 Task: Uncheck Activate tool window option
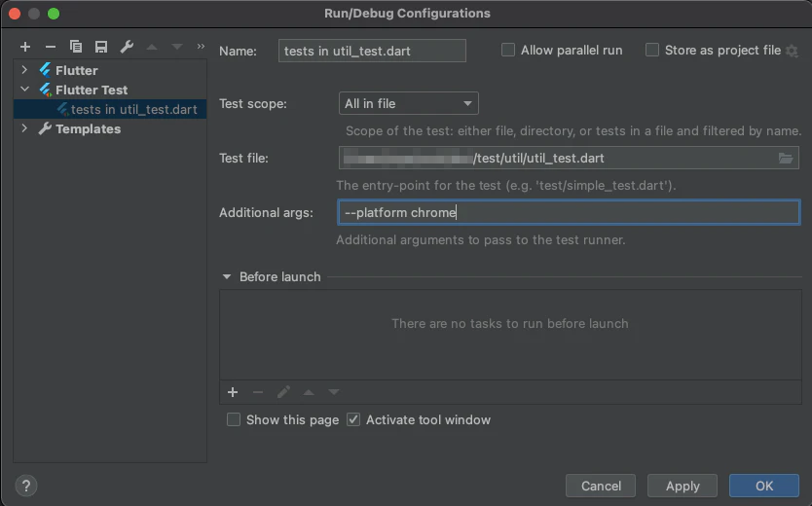[x=353, y=419]
